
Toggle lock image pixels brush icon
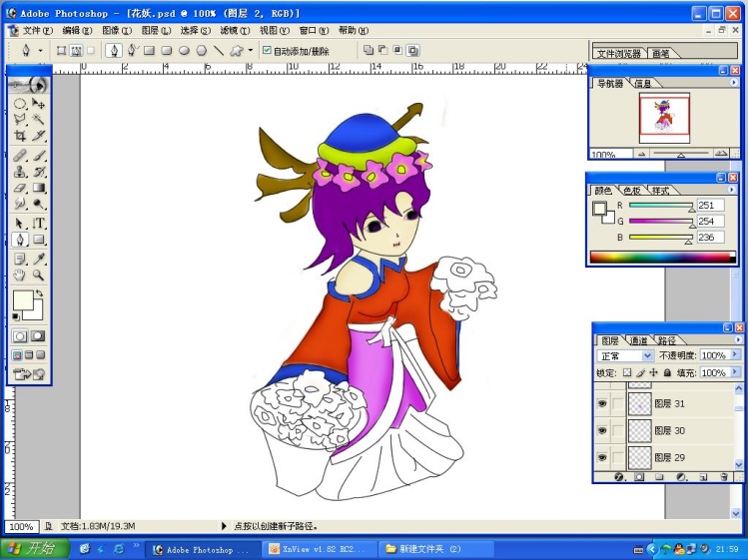pos(641,372)
